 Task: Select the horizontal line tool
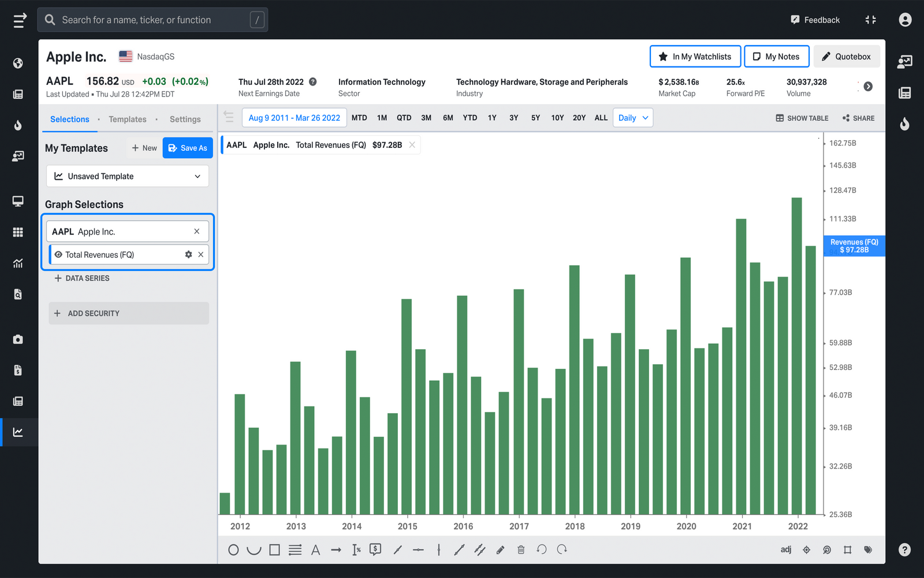(x=418, y=550)
